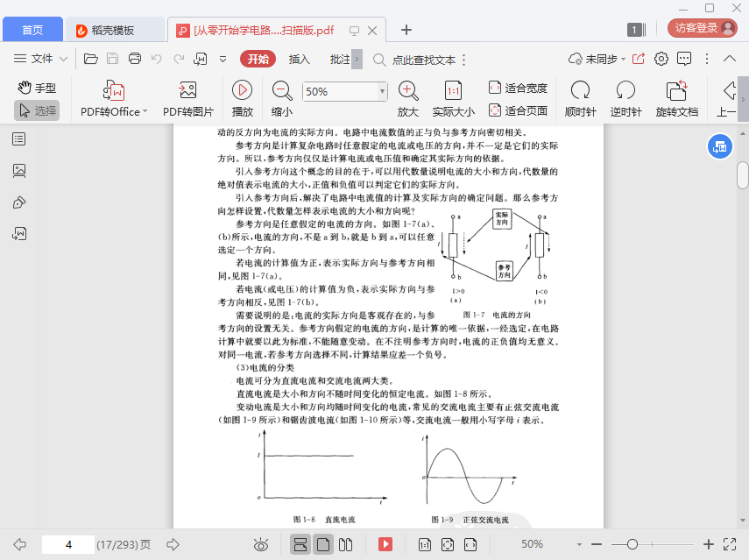The width and height of the screenshot is (749, 560).
Task: Expand the quick access toolbar dropdown
Action: [x=223, y=60]
